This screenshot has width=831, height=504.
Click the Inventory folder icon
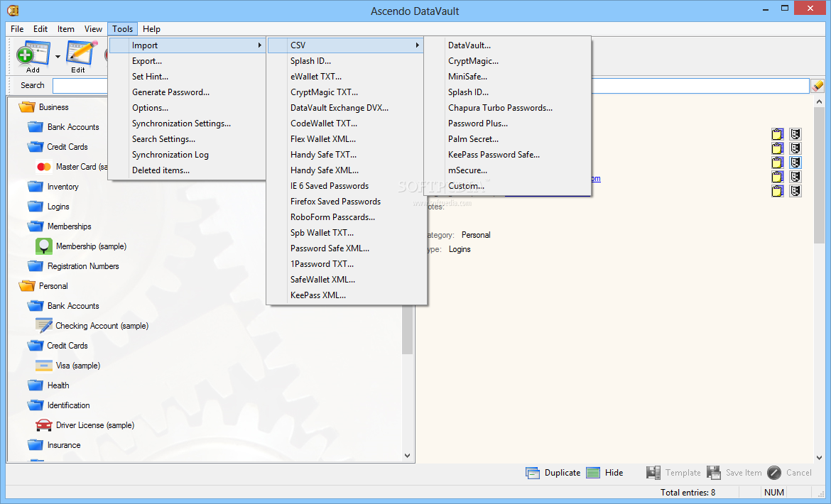[x=36, y=187]
